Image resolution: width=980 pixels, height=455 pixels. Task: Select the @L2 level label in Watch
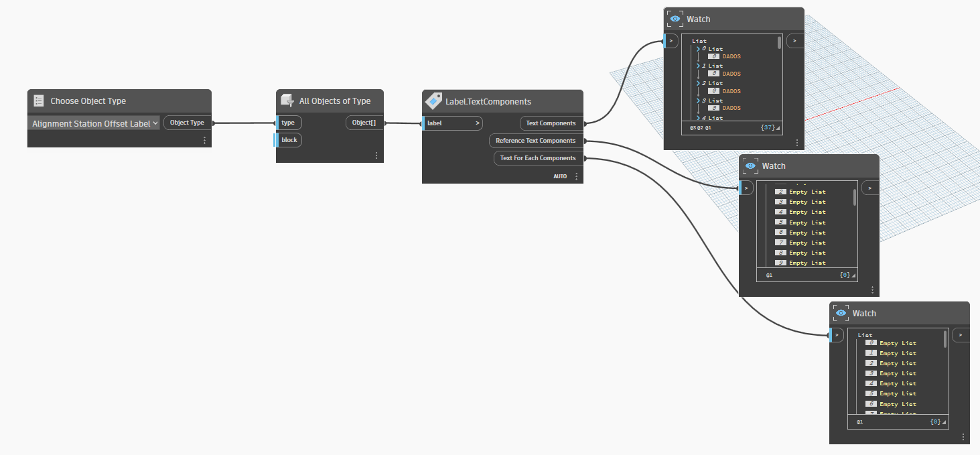coord(700,127)
